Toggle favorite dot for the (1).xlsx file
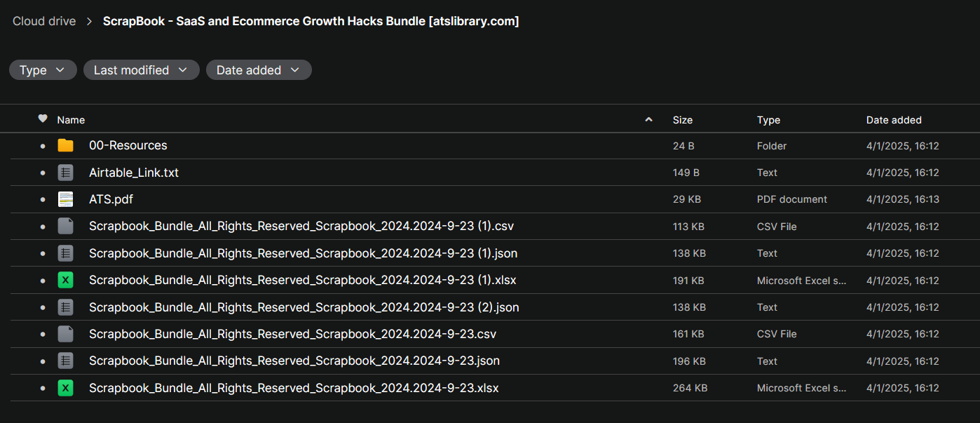 pyautogui.click(x=43, y=281)
